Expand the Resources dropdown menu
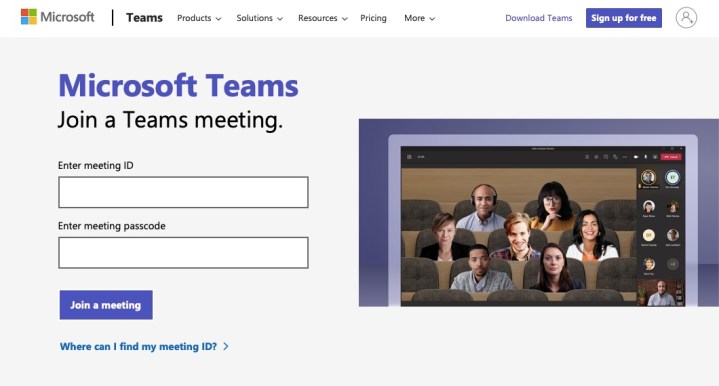This screenshot has height=386, width=719. 322,18
